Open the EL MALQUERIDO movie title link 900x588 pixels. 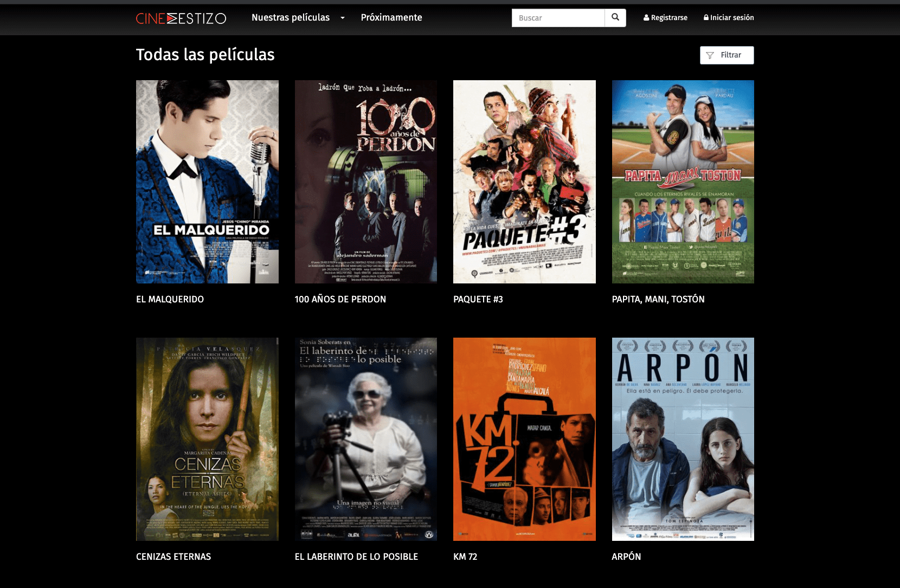(170, 299)
